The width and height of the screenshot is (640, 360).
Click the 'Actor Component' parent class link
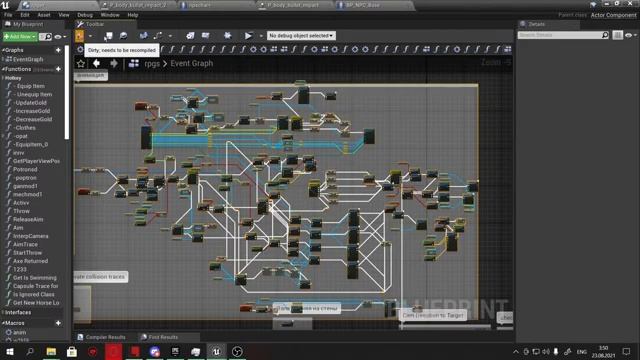tap(613, 15)
